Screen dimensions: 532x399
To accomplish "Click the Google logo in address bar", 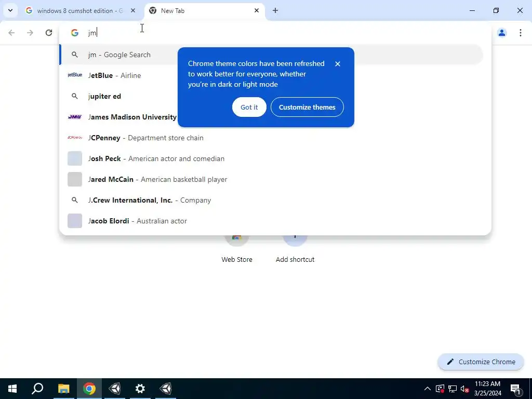I will pos(75,33).
